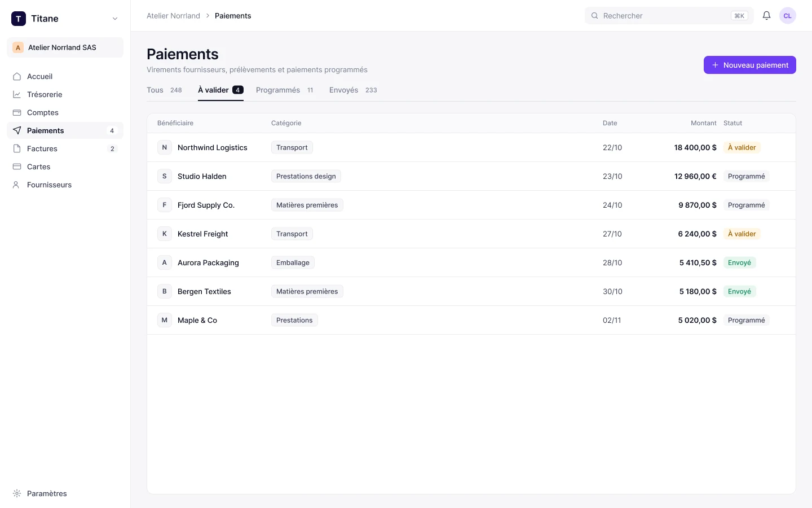Open the Bergen Textiles payment row
Viewport: 812px width, 508px height.
[471, 291]
